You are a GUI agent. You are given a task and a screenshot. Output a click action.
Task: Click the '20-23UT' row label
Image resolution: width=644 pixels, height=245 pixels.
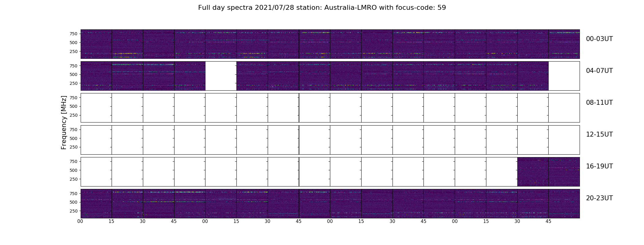[x=599, y=198]
